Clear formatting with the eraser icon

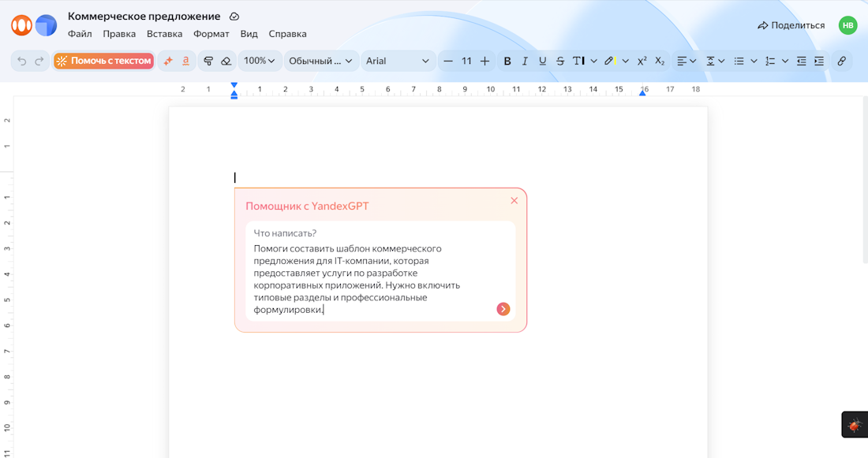pyautogui.click(x=226, y=61)
